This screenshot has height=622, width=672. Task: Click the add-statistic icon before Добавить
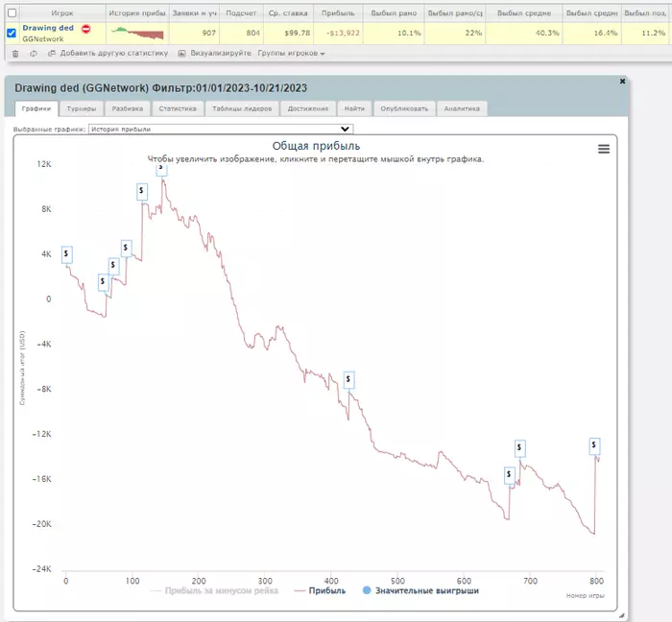pyautogui.click(x=52, y=54)
